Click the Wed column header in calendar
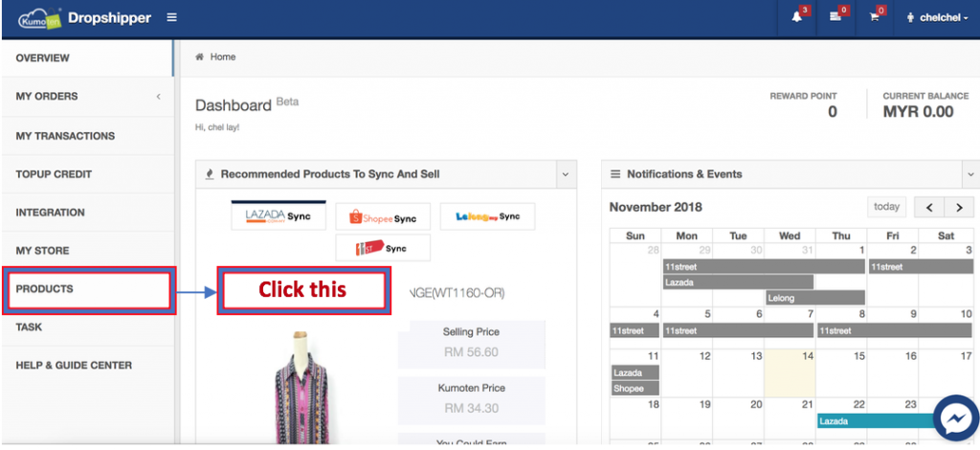 790,236
